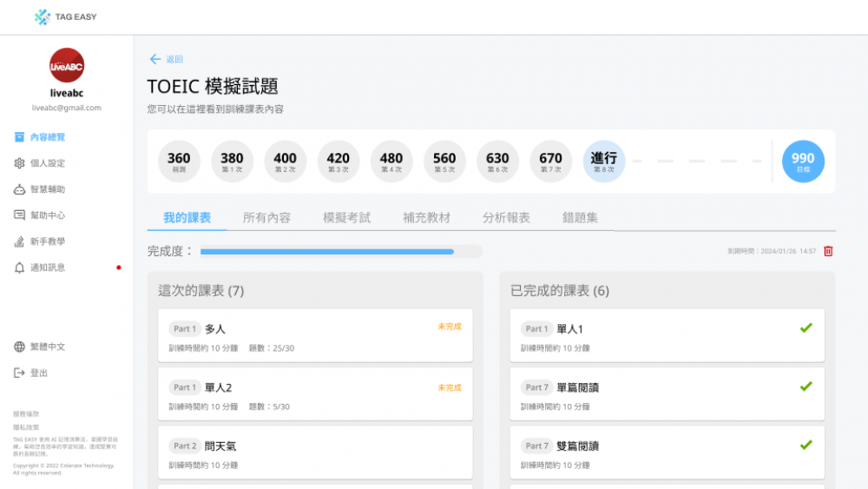
Task: Click the 990 target score circle
Action: pos(803,161)
